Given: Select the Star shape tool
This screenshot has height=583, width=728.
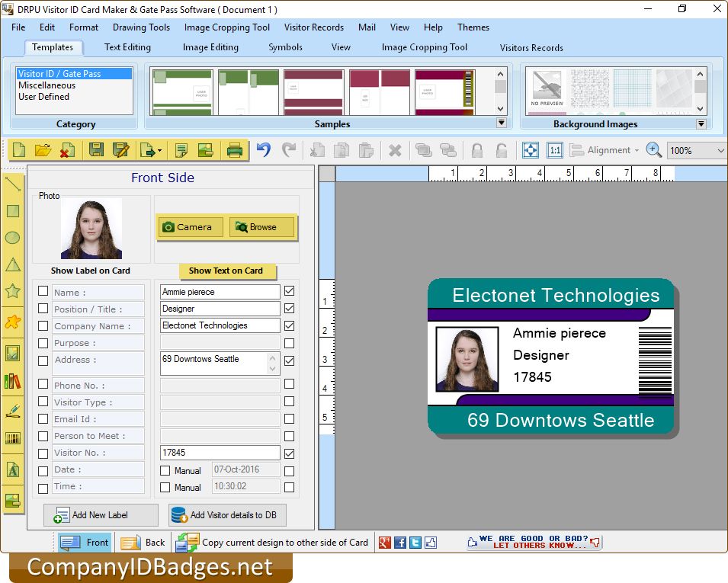Looking at the screenshot, I should pos(12,291).
